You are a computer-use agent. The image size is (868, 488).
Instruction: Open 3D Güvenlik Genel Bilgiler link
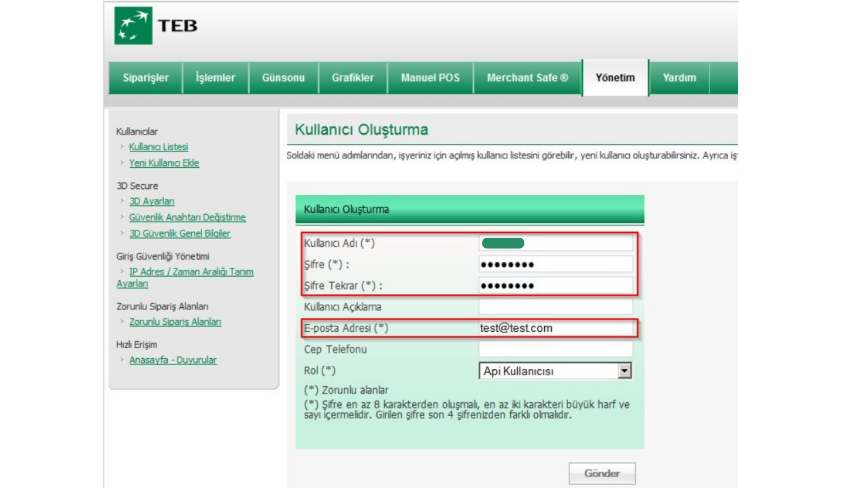tap(179, 234)
